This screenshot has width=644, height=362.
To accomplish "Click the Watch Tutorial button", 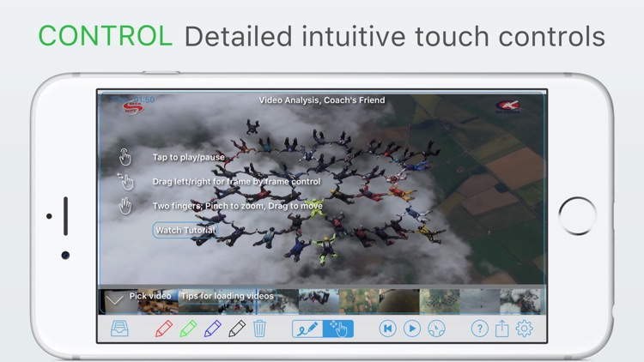I will [x=185, y=230].
